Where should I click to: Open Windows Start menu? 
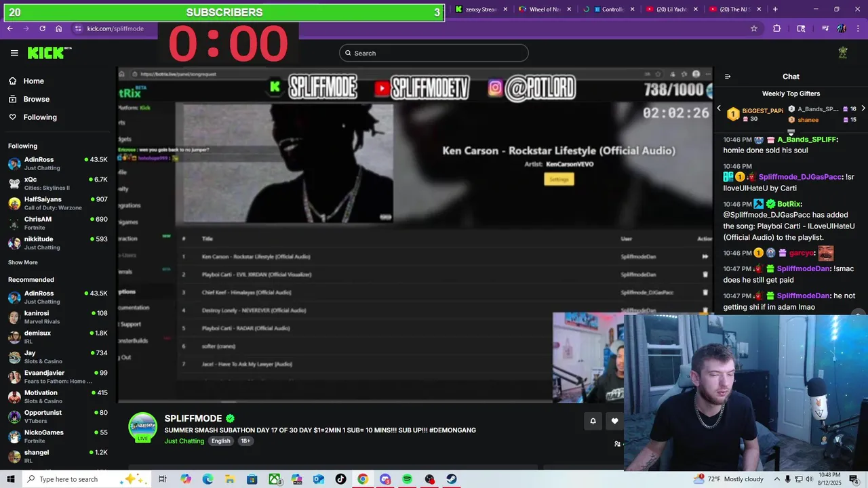pyautogui.click(x=11, y=479)
